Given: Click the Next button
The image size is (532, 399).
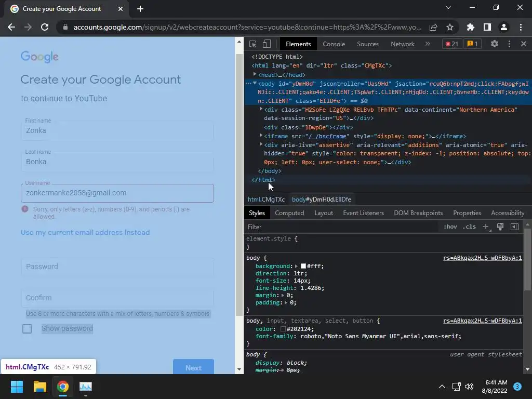Looking at the screenshot, I should click(x=193, y=367).
